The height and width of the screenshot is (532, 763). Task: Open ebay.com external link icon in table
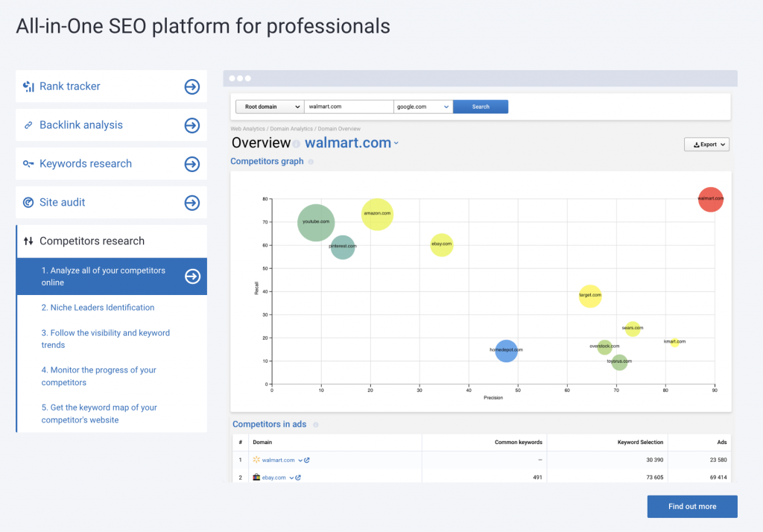coord(298,478)
